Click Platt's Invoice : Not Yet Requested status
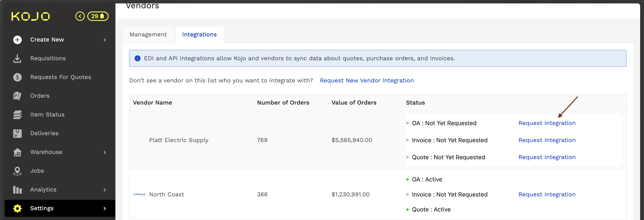Screen dimensions: 644x220 [x=450, y=140]
